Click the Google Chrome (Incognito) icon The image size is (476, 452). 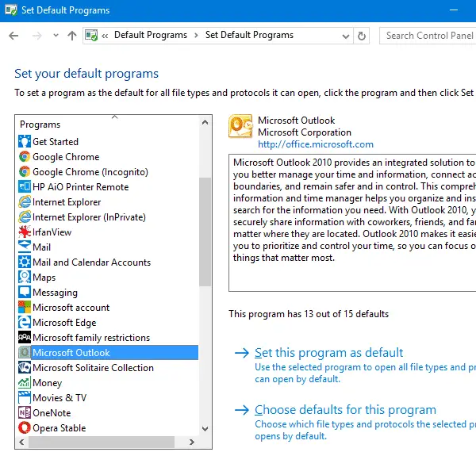coord(25,172)
